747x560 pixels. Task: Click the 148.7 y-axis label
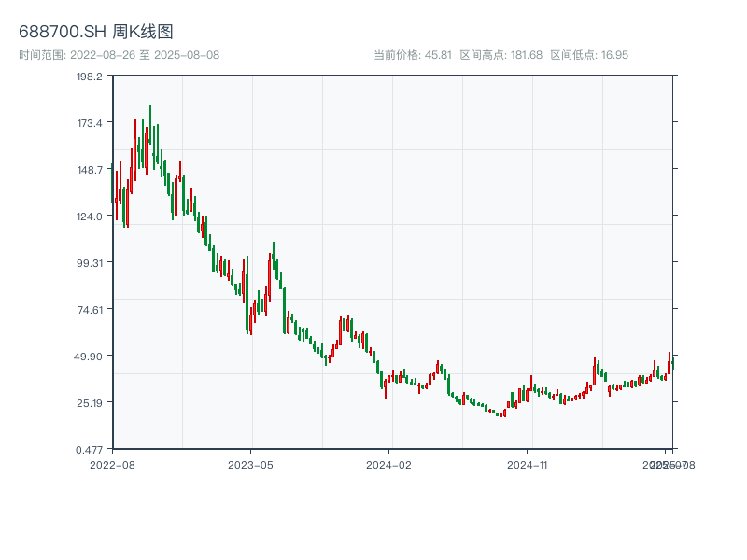point(90,170)
